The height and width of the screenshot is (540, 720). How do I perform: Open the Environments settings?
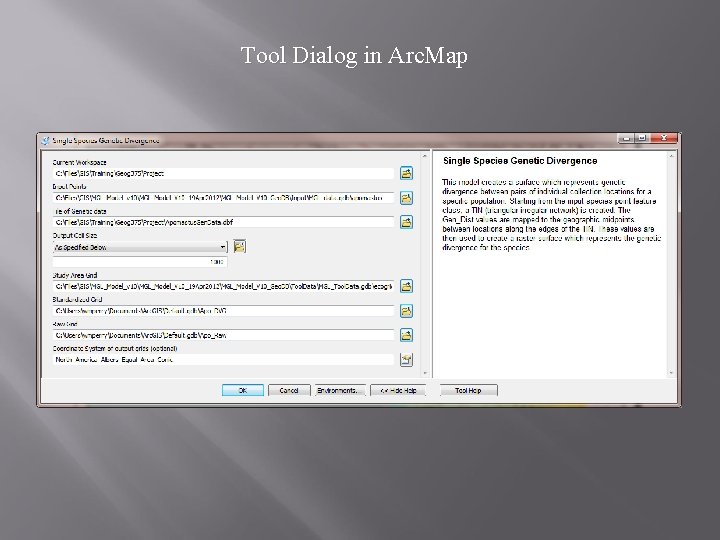click(340, 390)
